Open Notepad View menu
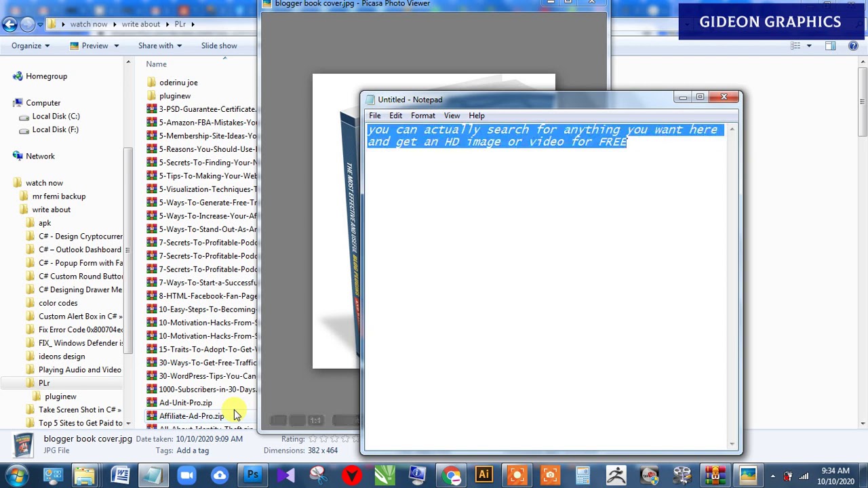This screenshot has width=868, height=488. tap(452, 116)
